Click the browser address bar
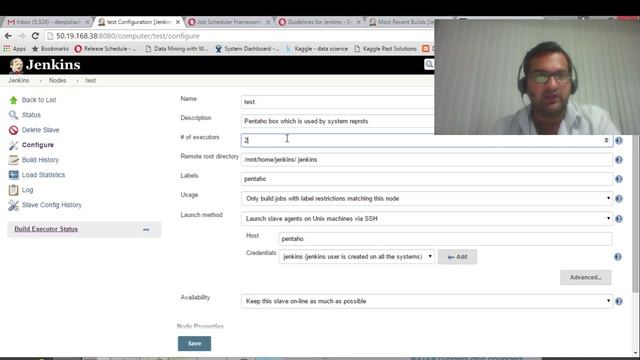640x360 pixels. coord(239,36)
